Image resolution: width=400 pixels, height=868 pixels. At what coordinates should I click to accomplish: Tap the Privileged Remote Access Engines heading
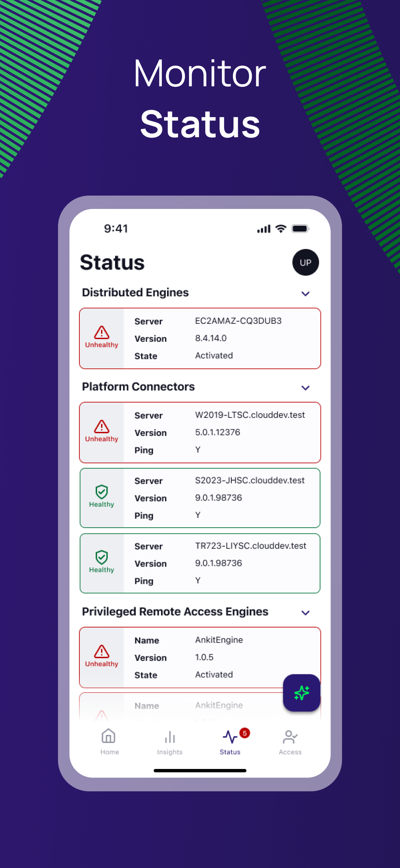coord(175,611)
